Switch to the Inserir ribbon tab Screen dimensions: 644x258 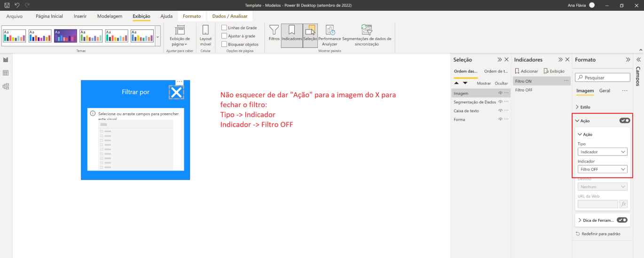pos(80,16)
